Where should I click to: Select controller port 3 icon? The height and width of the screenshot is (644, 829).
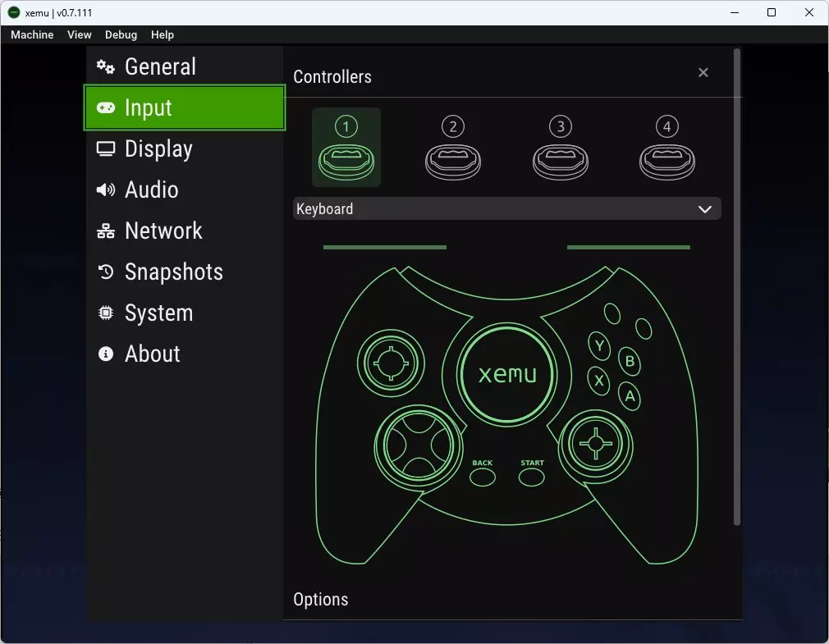(x=561, y=148)
